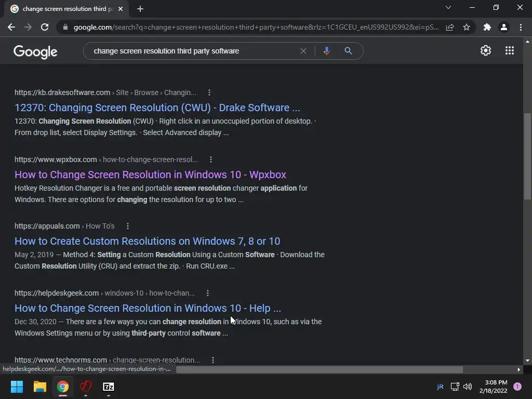Click the www.technorms.com URL breadcrumb
532x399 pixels.
pos(107,360)
